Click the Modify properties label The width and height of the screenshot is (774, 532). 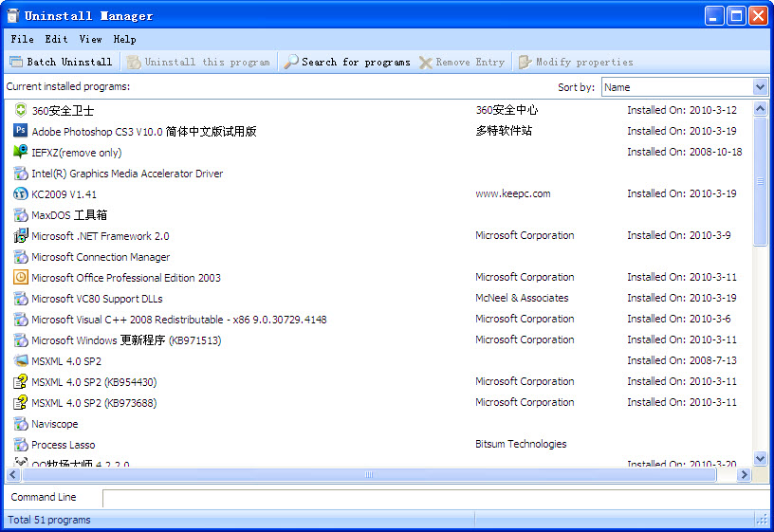(x=584, y=62)
